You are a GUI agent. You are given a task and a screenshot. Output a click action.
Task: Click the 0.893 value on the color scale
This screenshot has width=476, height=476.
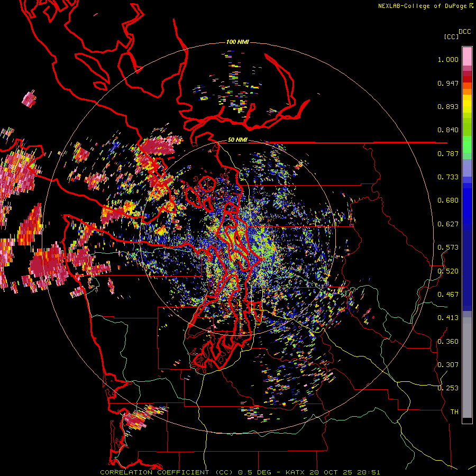[x=448, y=106]
